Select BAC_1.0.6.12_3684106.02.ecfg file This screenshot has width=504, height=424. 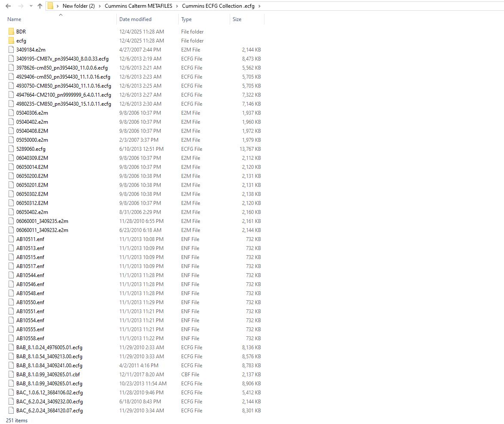click(x=49, y=393)
